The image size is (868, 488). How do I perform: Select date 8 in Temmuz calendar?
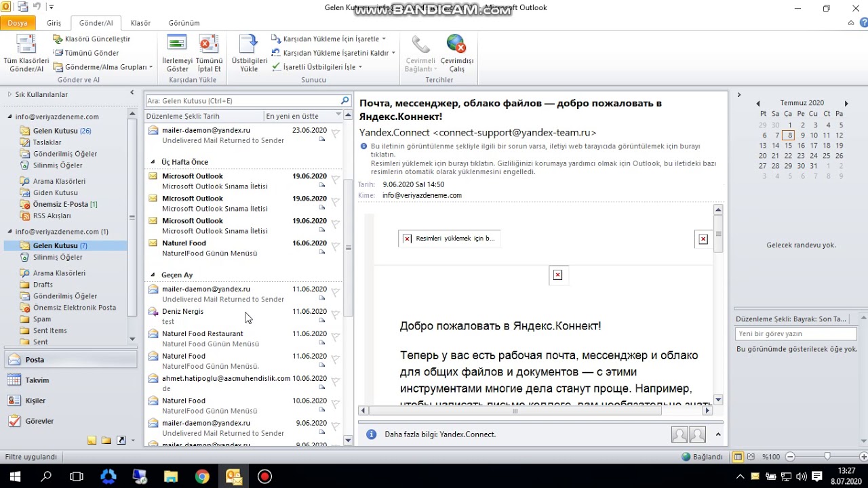789,136
